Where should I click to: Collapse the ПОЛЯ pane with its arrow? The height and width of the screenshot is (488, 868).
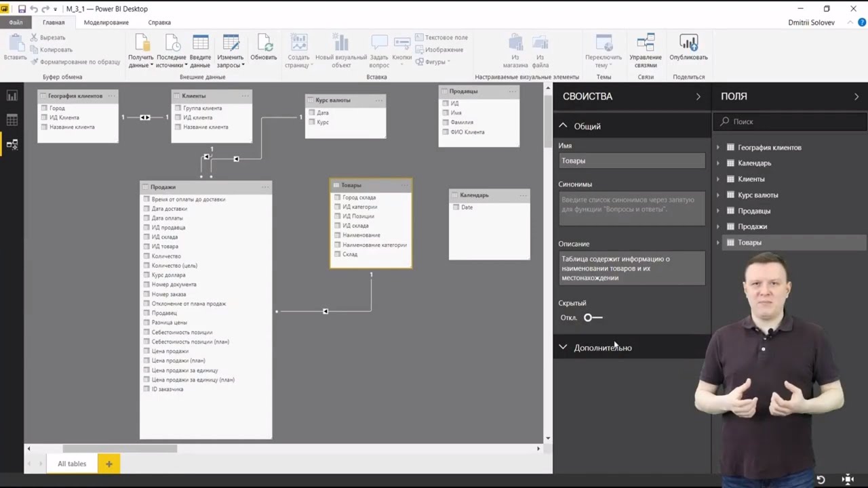click(856, 96)
